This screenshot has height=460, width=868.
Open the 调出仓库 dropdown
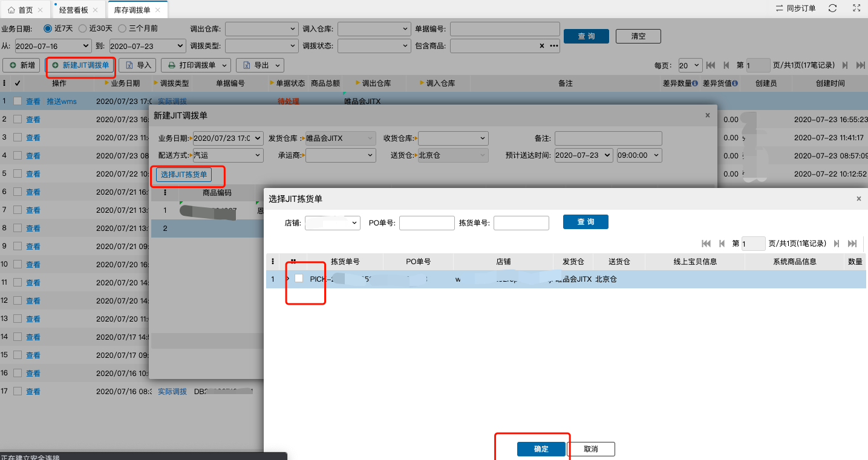pyautogui.click(x=262, y=28)
